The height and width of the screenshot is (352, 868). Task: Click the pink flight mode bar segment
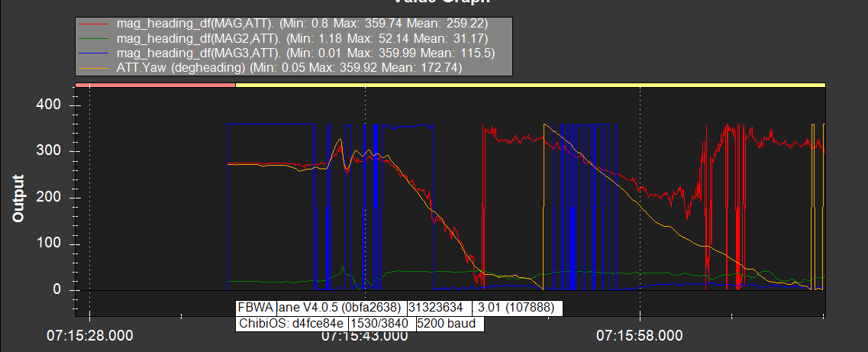pyautogui.click(x=156, y=85)
